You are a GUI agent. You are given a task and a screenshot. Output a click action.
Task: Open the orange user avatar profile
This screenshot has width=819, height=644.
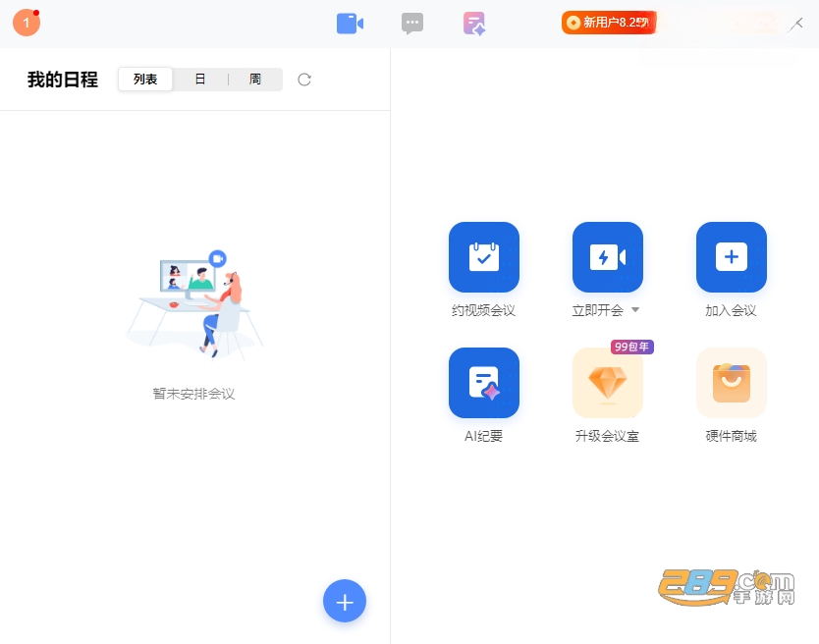click(27, 23)
